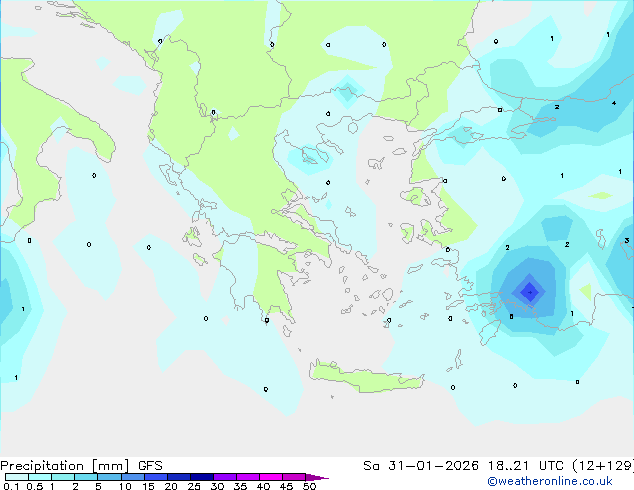Select the 30–35 mm purple legend swatch
The height and width of the screenshot is (490, 634).
coord(225,477)
